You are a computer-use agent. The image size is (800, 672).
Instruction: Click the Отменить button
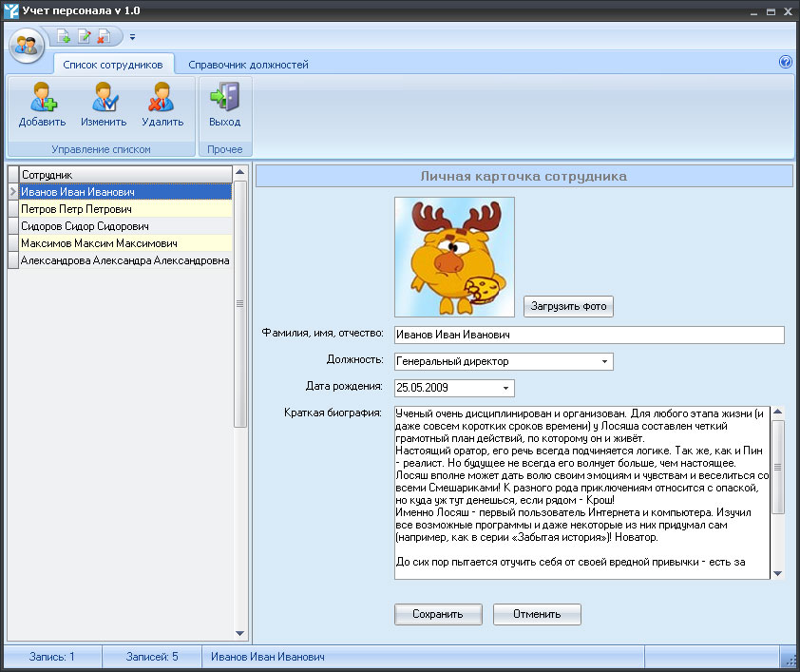(x=536, y=614)
